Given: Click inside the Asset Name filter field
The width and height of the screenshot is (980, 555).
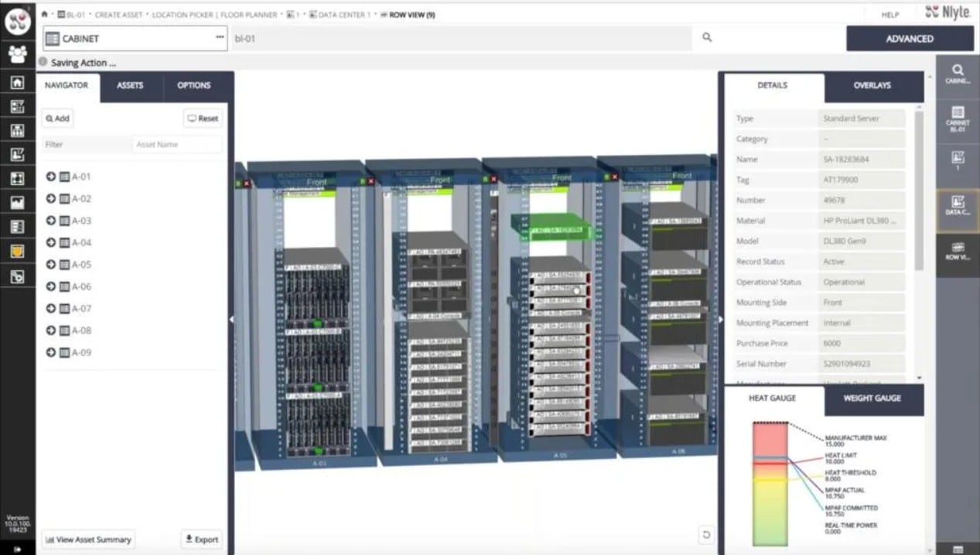Looking at the screenshot, I should pos(176,144).
